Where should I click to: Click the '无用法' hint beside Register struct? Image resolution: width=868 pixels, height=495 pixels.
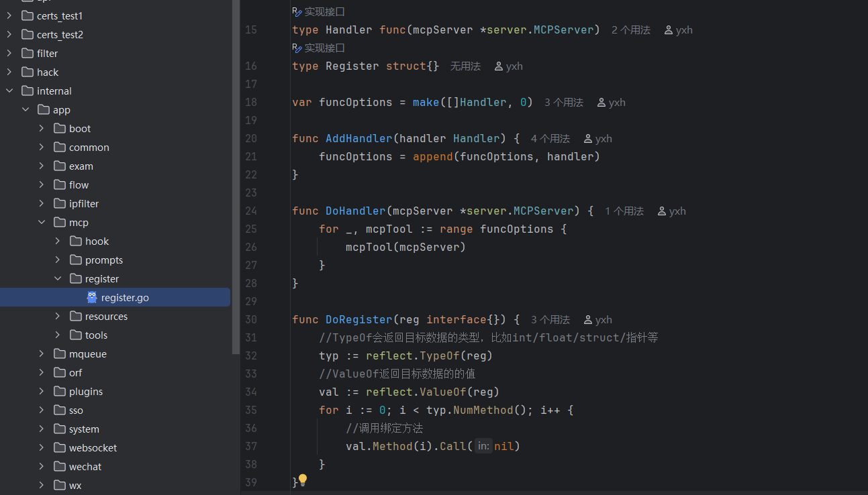coord(465,66)
